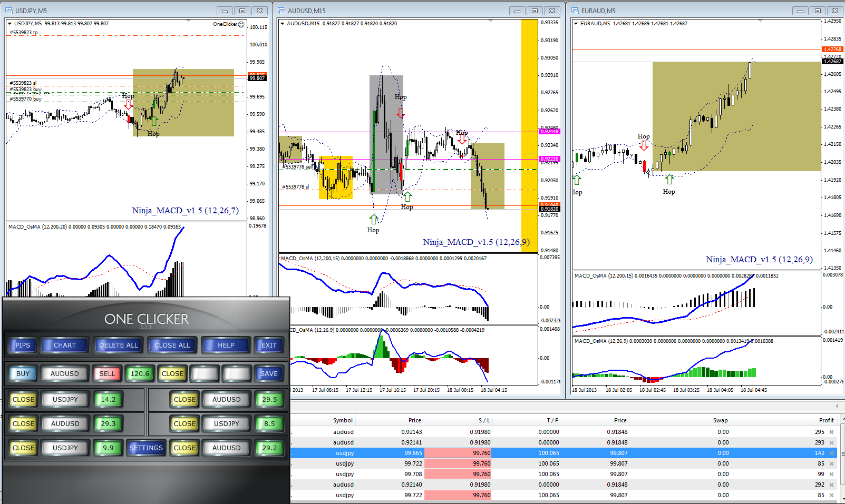Click CLOSE for the USDJPY 9.9 trade

23,448
